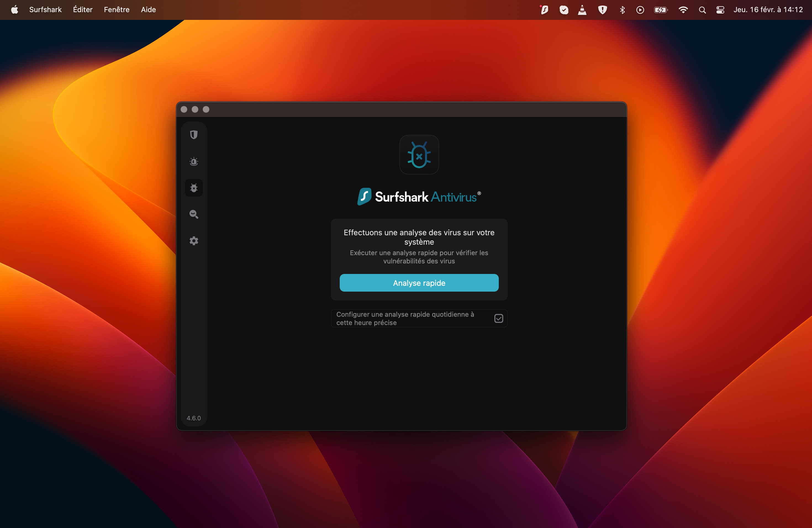
Task: Open the Fenêtre menu
Action: 116,10
